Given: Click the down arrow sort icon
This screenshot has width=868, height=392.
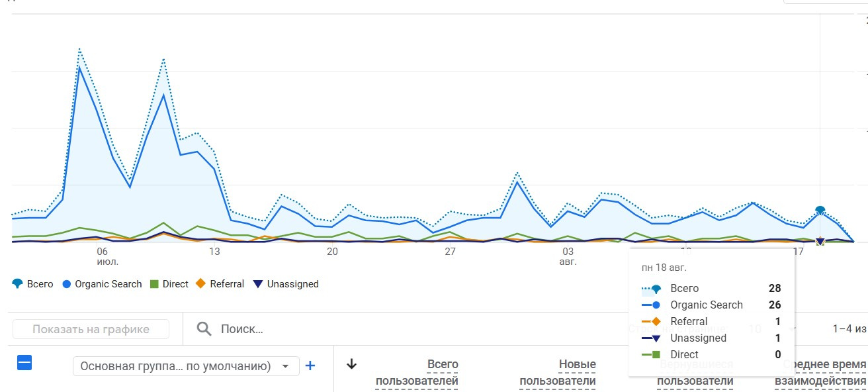Looking at the screenshot, I should (x=352, y=364).
